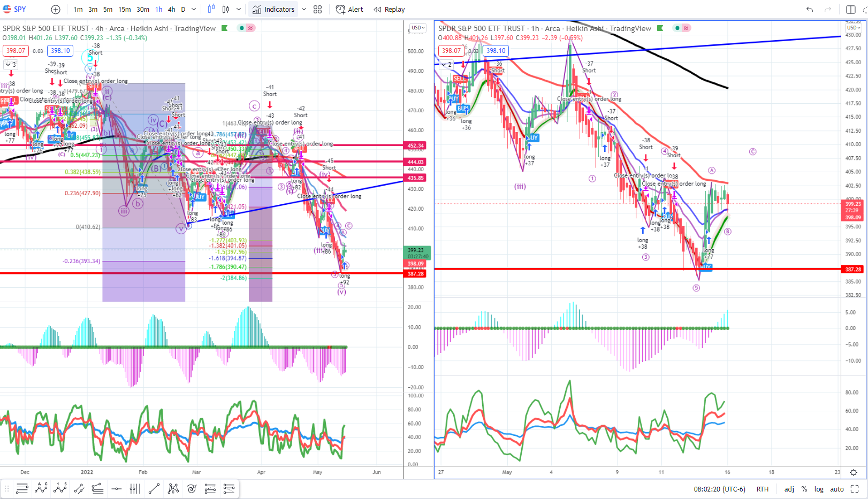Click the fullscreen chart icon
Image resolution: width=868 pixels, height=499 pixels.
click(855, 489)
